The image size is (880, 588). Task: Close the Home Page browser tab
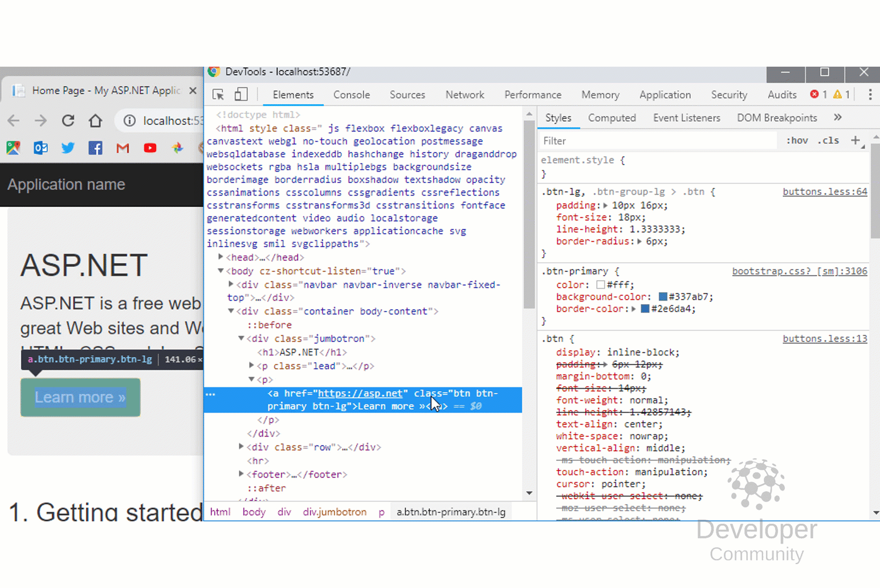click(193, 91)
